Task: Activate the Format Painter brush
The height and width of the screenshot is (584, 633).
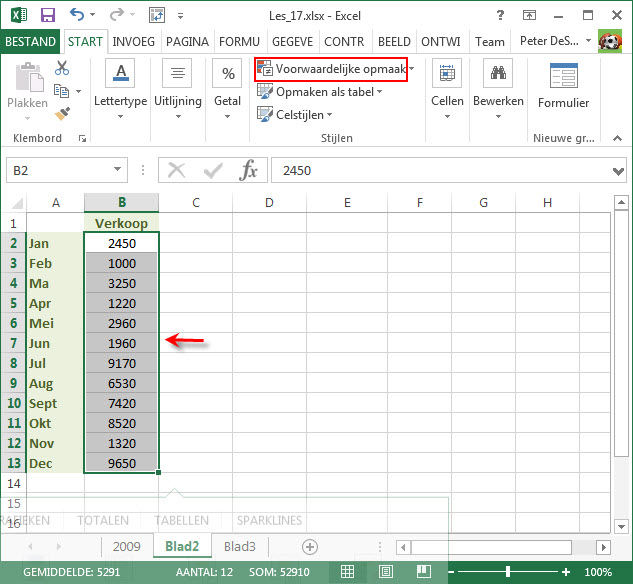Action: pyautogui.click(x=62, y=113)
